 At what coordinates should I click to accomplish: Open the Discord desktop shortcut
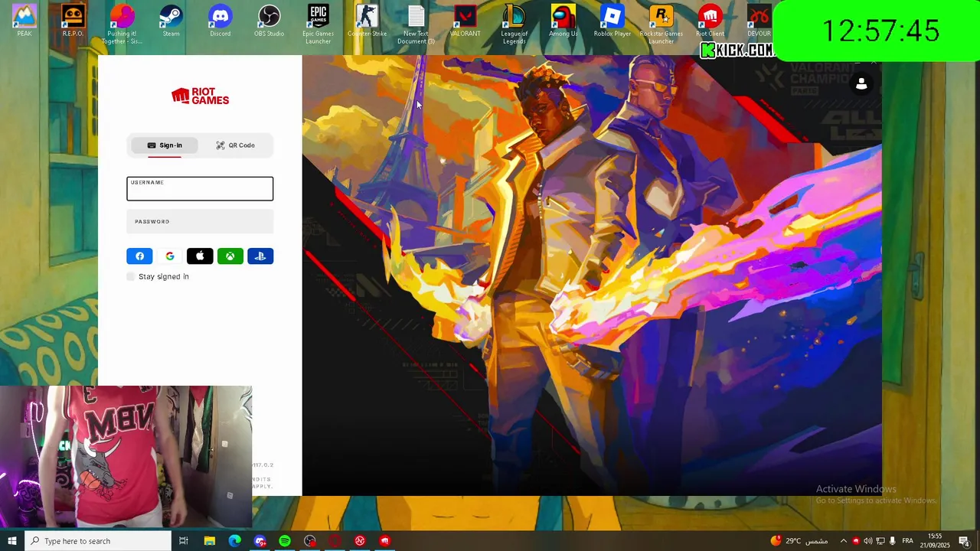[x=220, y=21]
